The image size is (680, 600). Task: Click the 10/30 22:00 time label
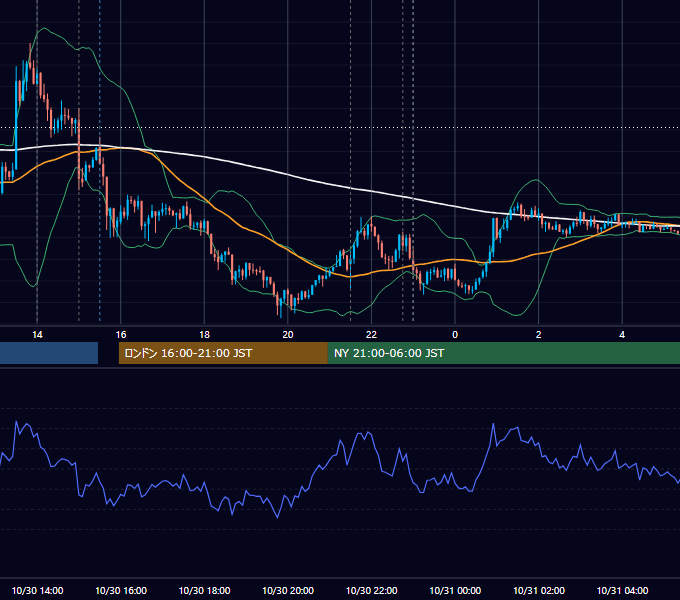coord(371,590)
